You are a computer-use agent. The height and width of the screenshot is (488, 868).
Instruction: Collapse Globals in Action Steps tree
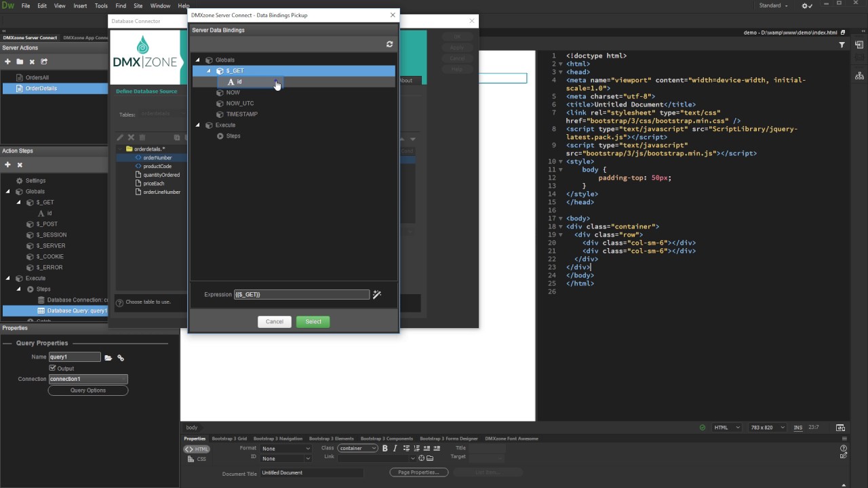(8, 192)
